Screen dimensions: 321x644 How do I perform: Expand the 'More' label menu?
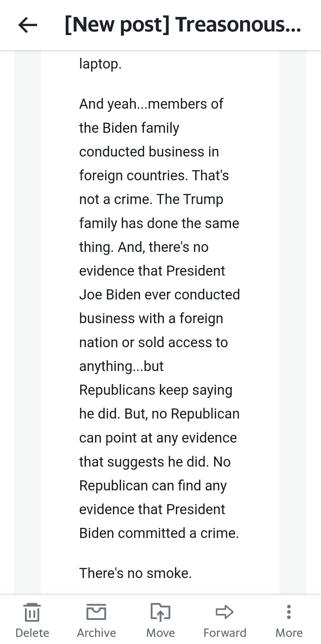[x=289, y=633]
